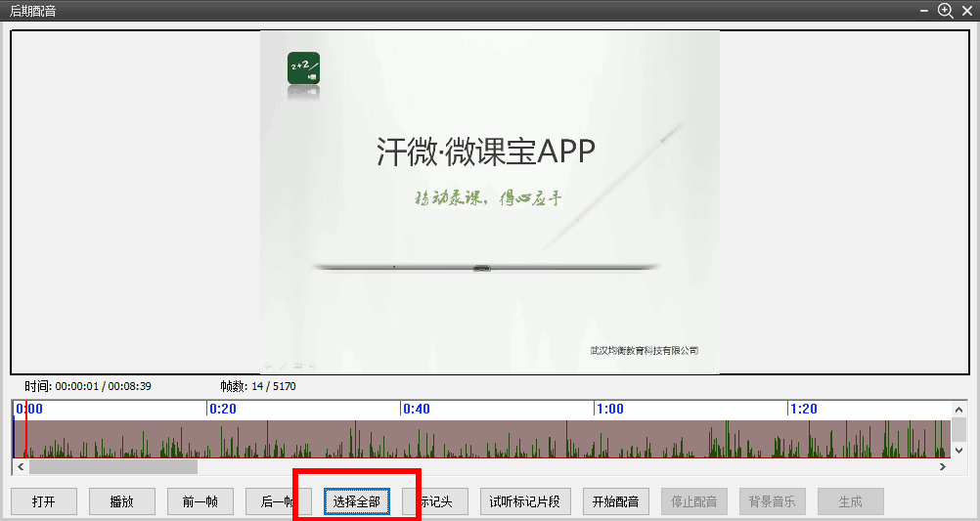
Task: Click the video preview slide thumbnail
Action: [x=489, y=201]
